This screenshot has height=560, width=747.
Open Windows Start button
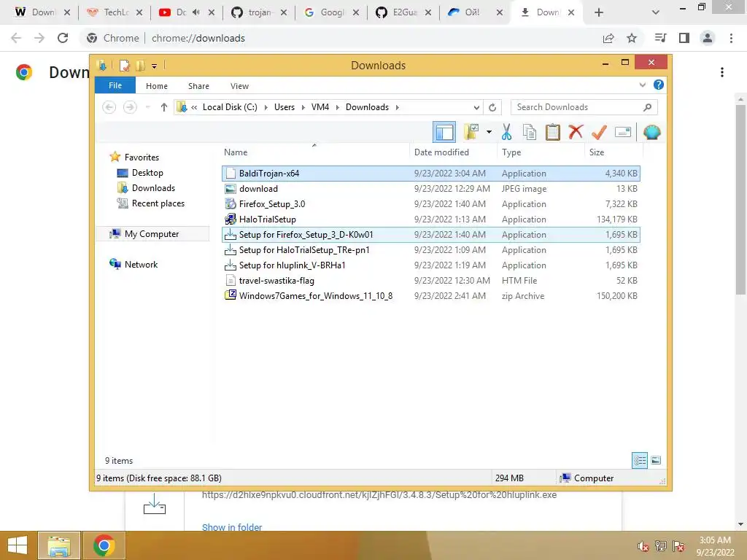click(18, 545)
